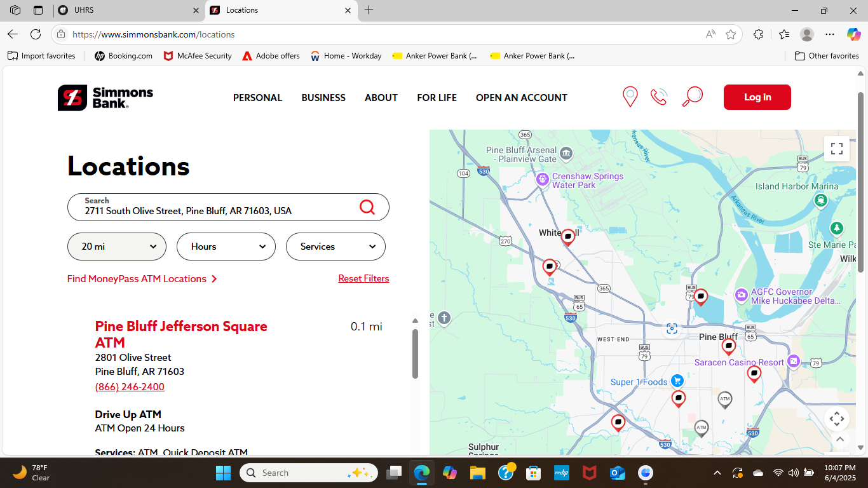Open Outlook from the taskbar
The width and height of the screenshot is (868, 488).
(618, 473)
